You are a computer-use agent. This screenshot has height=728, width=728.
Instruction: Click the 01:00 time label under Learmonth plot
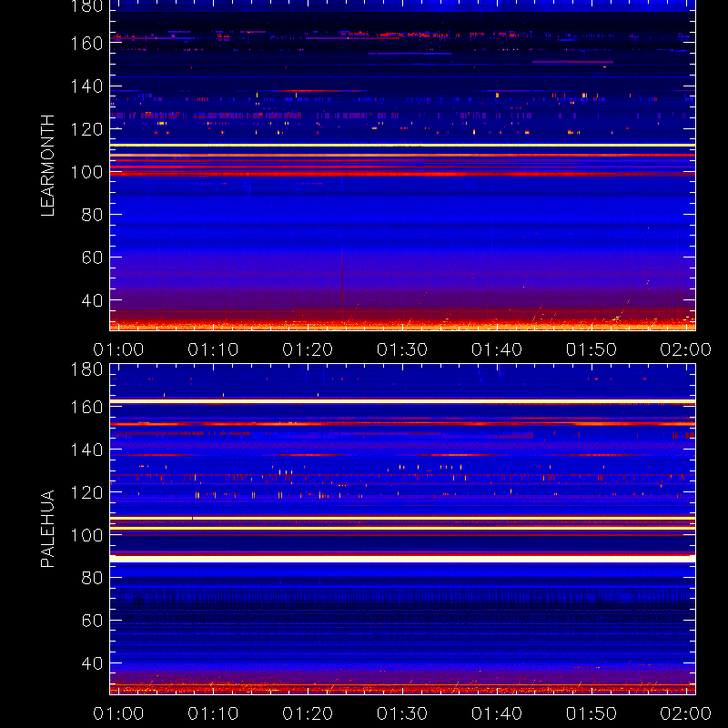click(118, 349)
